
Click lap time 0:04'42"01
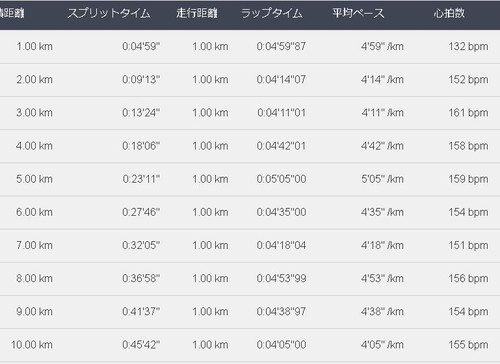click(x=281, y=146)
